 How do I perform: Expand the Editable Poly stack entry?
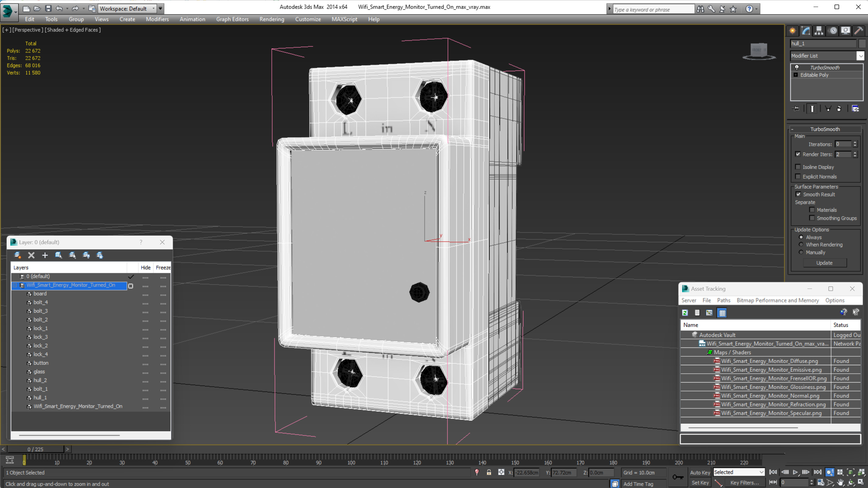click(x=796, y=75)
